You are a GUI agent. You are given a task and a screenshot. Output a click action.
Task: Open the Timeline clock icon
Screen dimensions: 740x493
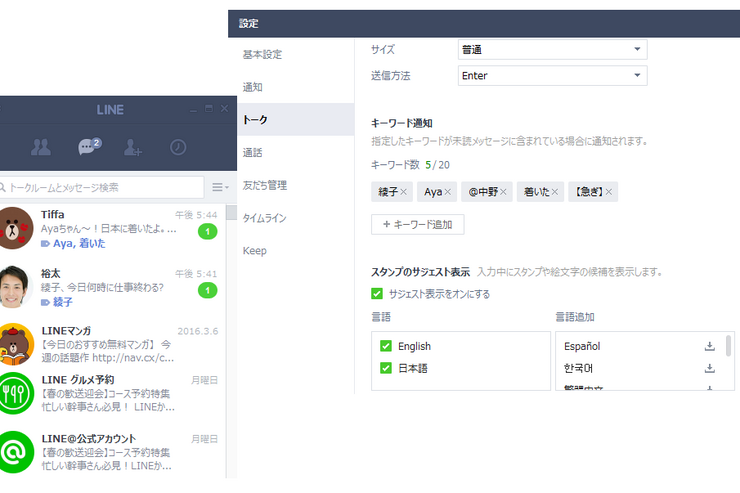(x=178, y=147)
